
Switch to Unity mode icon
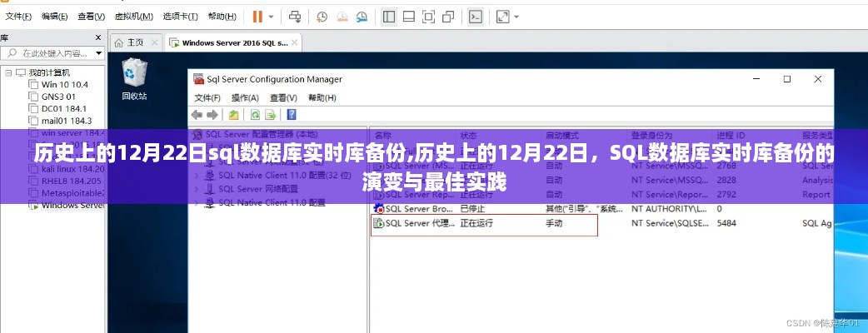(448, 17)
